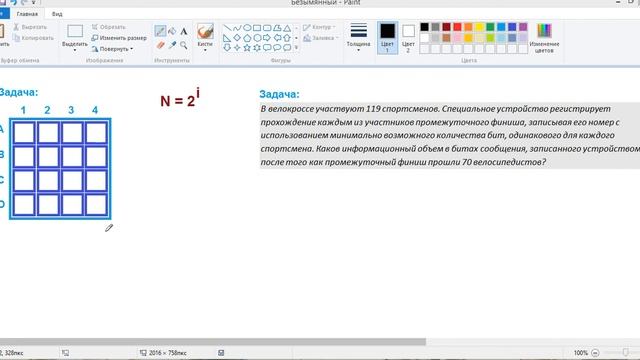Open the Fill (Заливка) dropdown
Image resolution: width=640 pixels, height=360 pixels.
tap(321, 38)
